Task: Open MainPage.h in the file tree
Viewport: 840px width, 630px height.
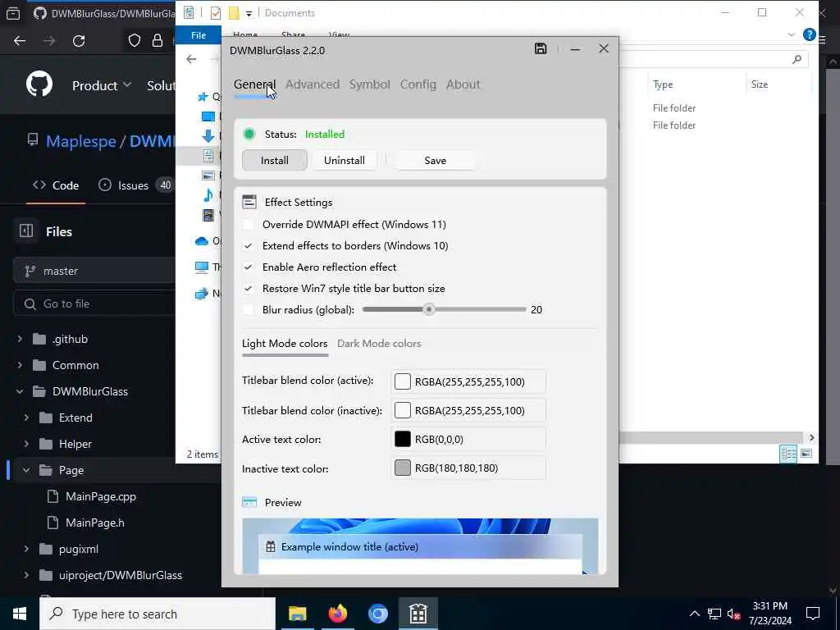Action: pyautogui.click(x=95, y=523)
